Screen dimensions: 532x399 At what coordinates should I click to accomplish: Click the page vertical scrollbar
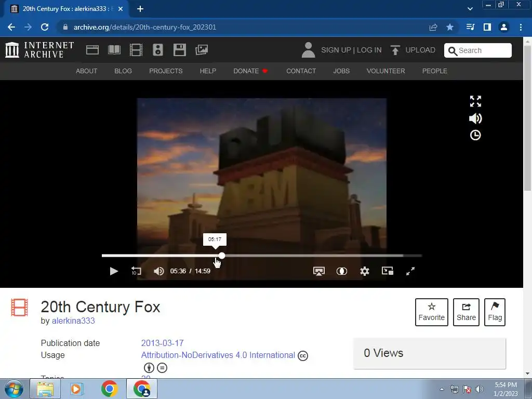pos(528,117)
